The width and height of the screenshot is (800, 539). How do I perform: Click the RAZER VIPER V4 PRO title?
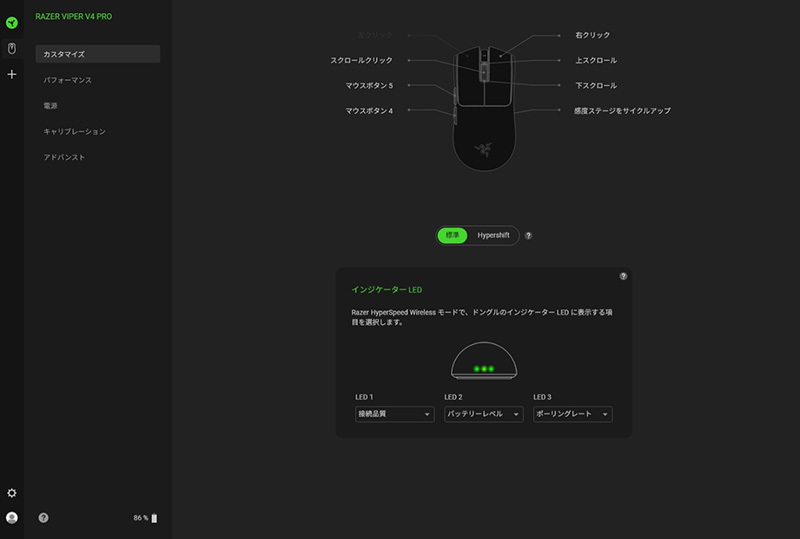pos(73,16)
